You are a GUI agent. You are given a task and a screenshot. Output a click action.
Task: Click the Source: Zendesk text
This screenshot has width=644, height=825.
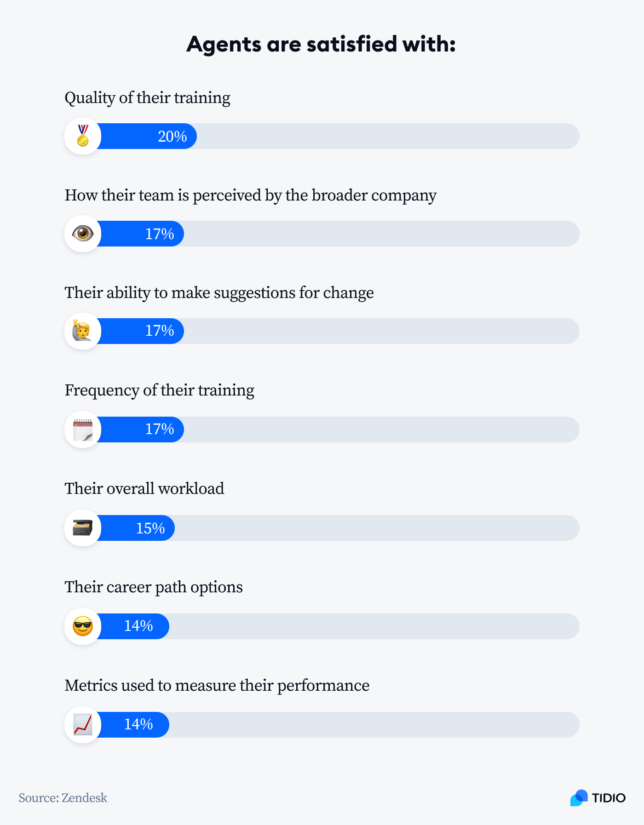click(63, 798)
